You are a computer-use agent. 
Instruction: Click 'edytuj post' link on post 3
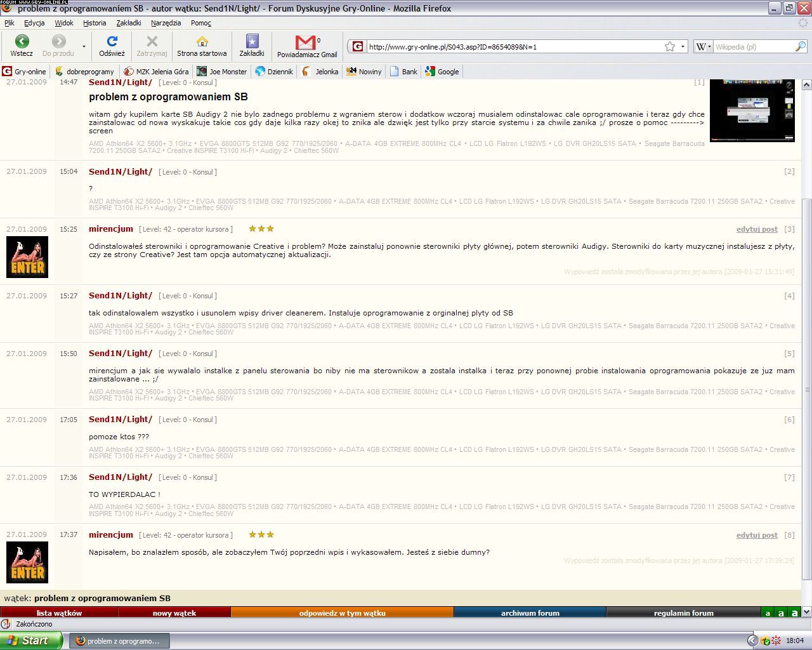[x=757, y=229]
